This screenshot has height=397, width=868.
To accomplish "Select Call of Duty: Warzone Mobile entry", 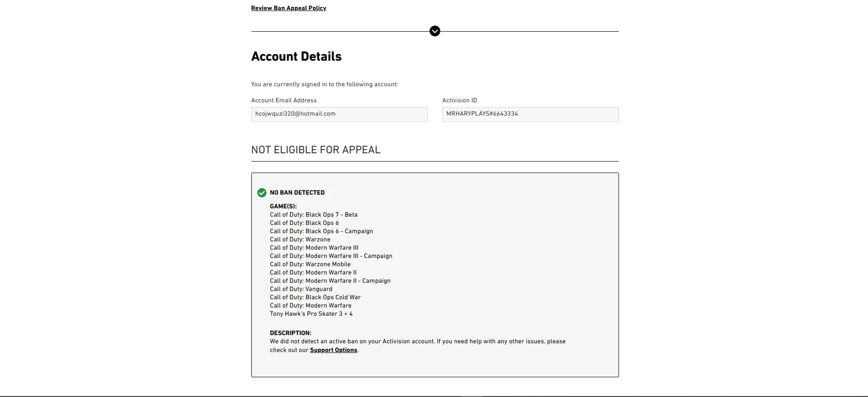I will click(310, 264).
